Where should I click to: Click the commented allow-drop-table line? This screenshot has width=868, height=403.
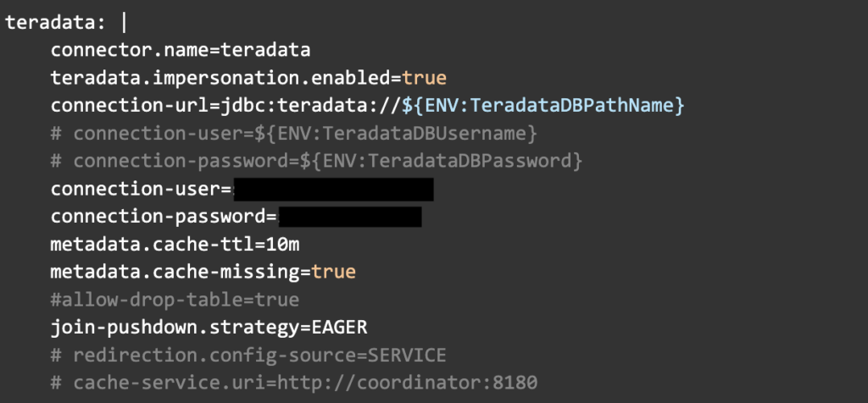pos(175,300)
